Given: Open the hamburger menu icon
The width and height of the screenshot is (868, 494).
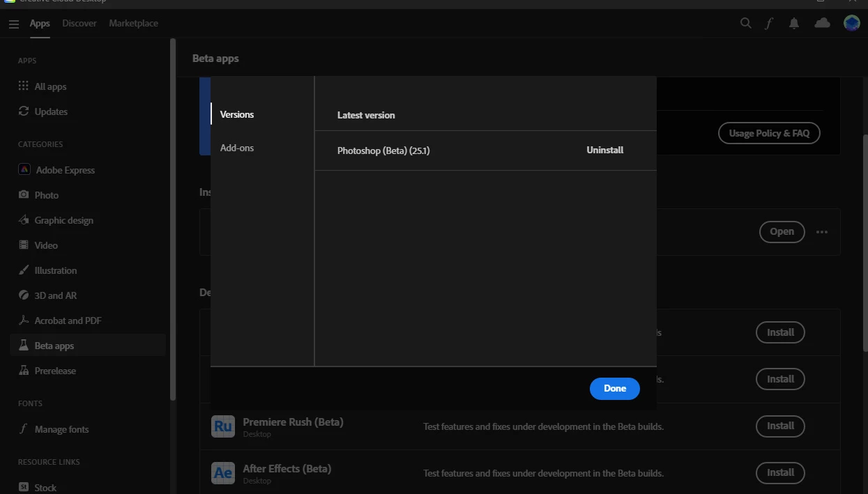Looking at the screenshot, I should 14,24.
